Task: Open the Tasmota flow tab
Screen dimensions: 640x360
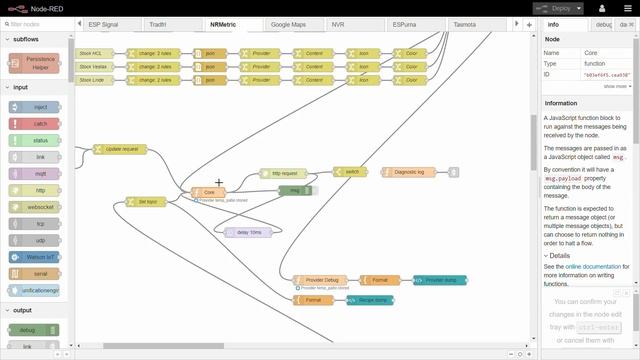Action: coord(477,25)
